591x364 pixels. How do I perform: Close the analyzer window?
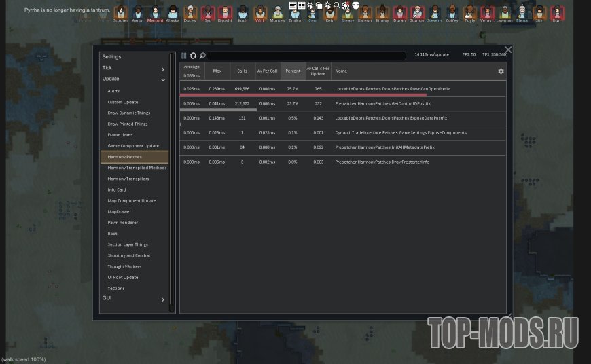(507, 50)
